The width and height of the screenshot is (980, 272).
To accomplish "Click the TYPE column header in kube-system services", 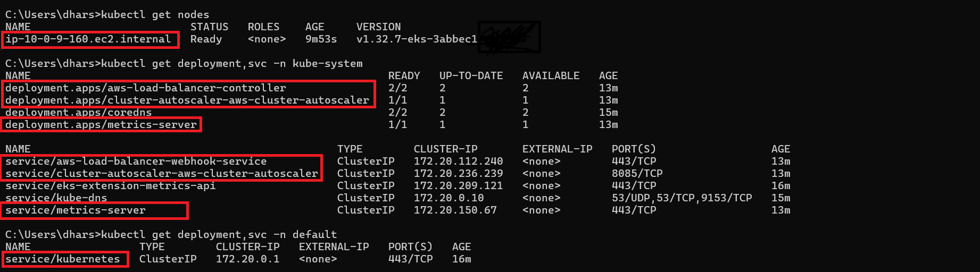I will [x=350, y=149].
